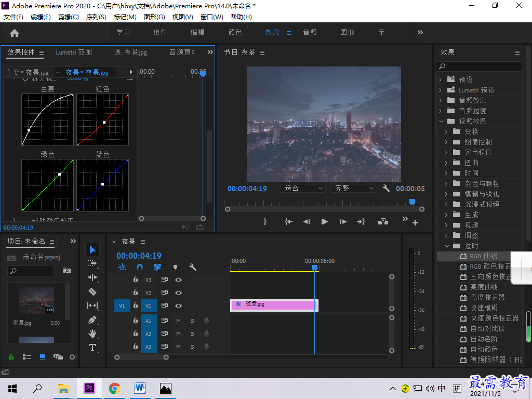Viewport: 532px width, 399px height.
Task: Select the Ripple Edit tool
Action: tap(92, 277)
